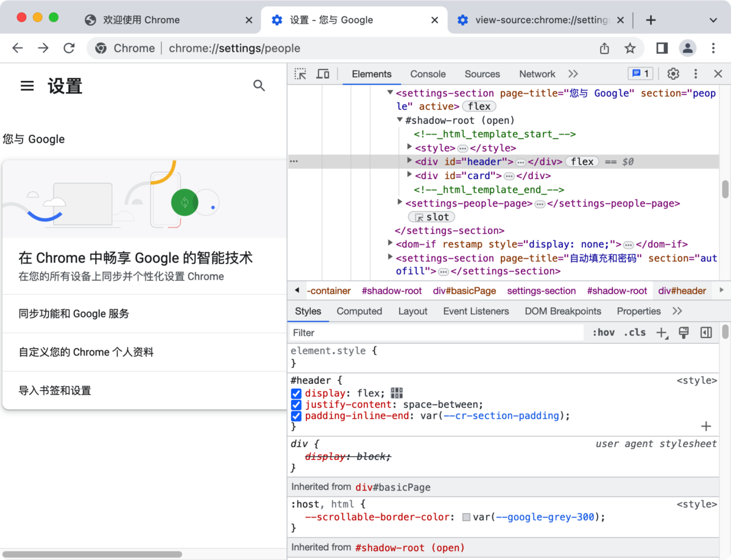
Task: Open the new stylesheet paintbrush tool
Action: tap(683, 333)
